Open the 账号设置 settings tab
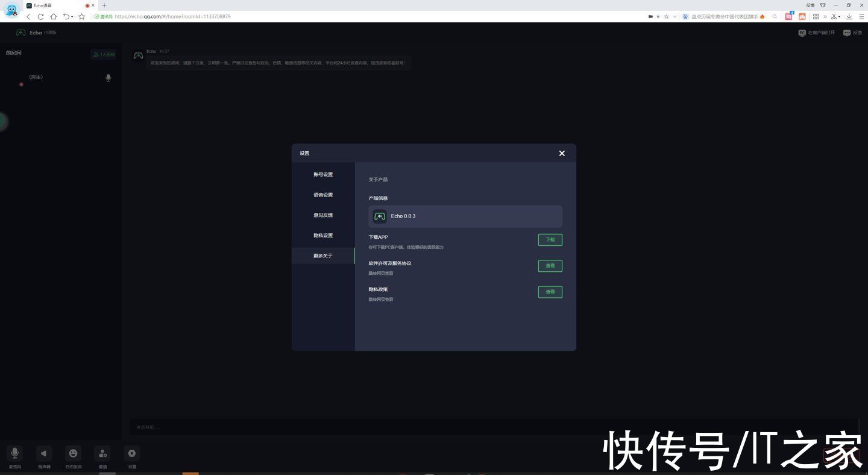This screenshot has width=868, height=475. pyautogui.click(x=323, y=175)
